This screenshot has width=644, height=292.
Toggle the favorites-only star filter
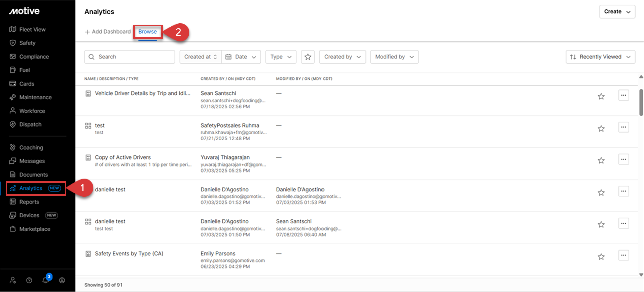tap(307, 57)
